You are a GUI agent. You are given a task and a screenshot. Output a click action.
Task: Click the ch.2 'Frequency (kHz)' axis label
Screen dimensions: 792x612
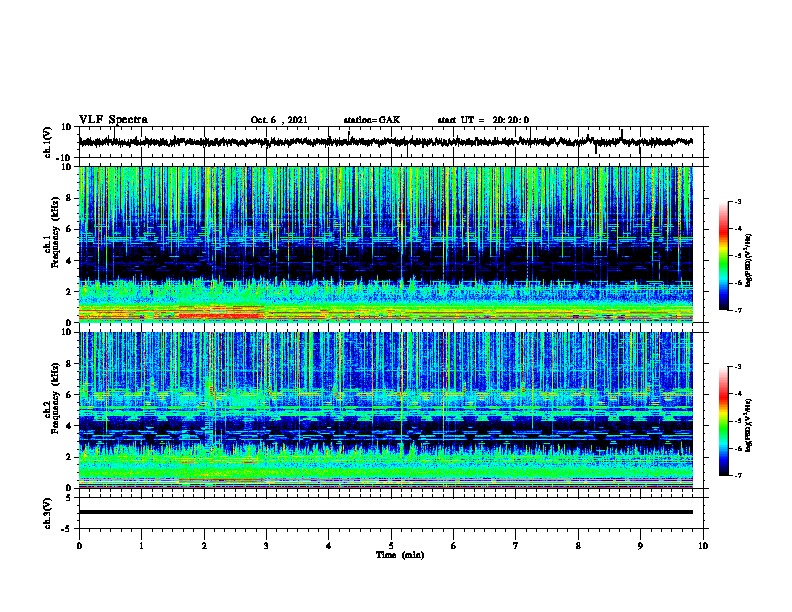click(55, 398)
